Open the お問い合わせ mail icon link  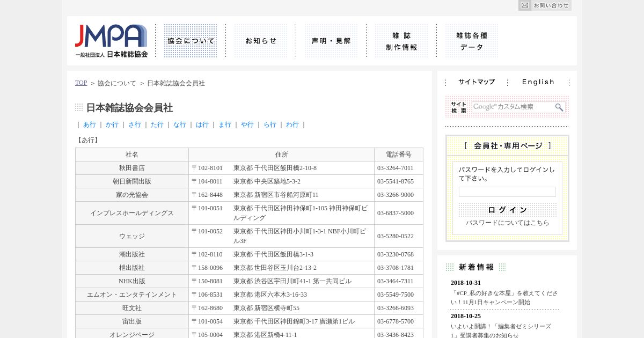(545, 5)
